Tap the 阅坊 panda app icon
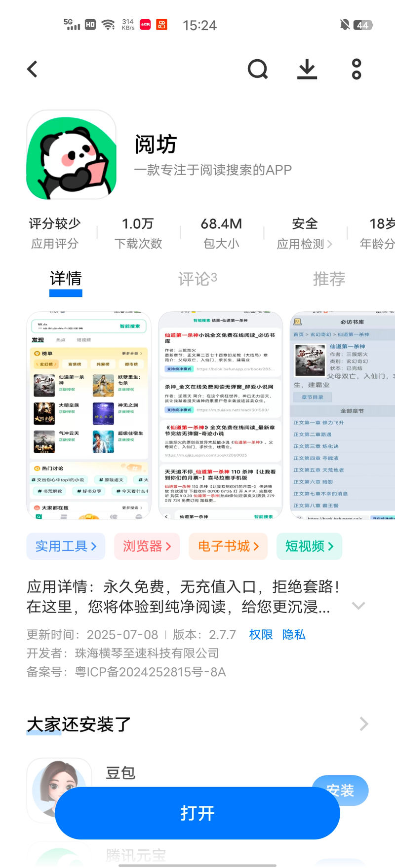The height and width of the screenshot is (868, 395). (72, 154)
